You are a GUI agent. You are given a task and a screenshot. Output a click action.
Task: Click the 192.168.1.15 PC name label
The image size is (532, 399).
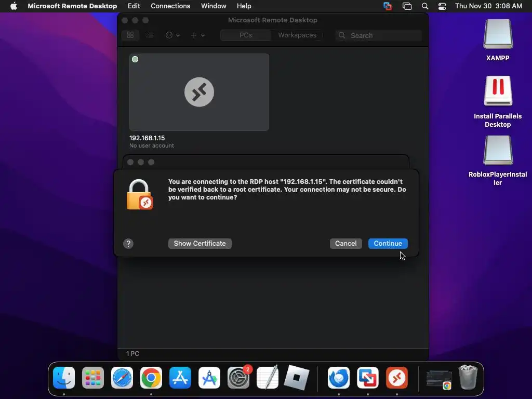(x=147, y=138)
